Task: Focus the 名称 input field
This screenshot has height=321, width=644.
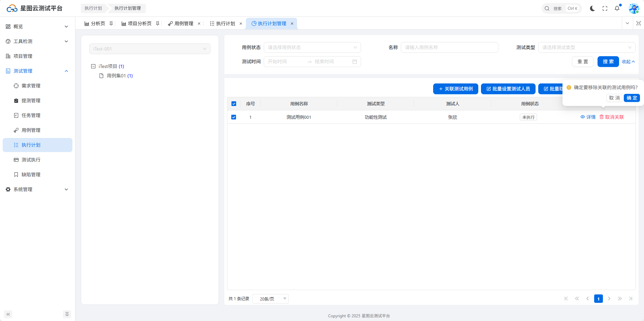Action: click(x=449, y=47)
